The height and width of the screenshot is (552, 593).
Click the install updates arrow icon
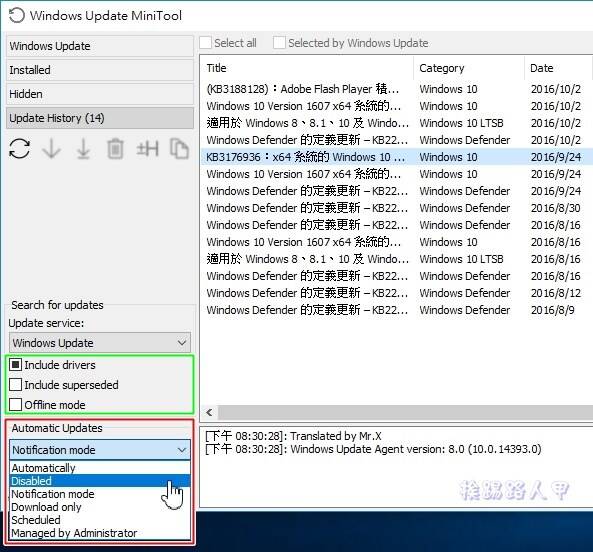click(83, 149)
